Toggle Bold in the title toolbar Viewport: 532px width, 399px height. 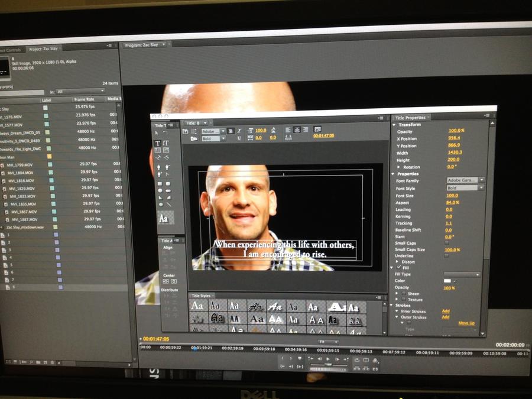[x=231, y=131]
